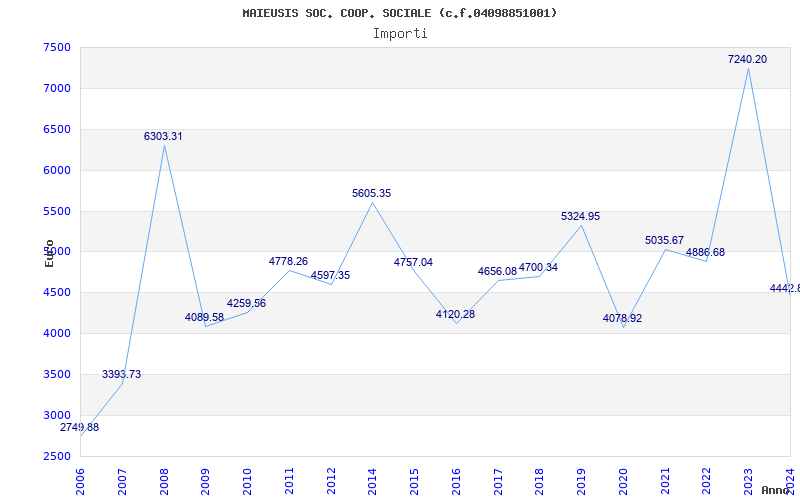Select data label 4656.08
The image size is (800, 500).
click(497, 271)
